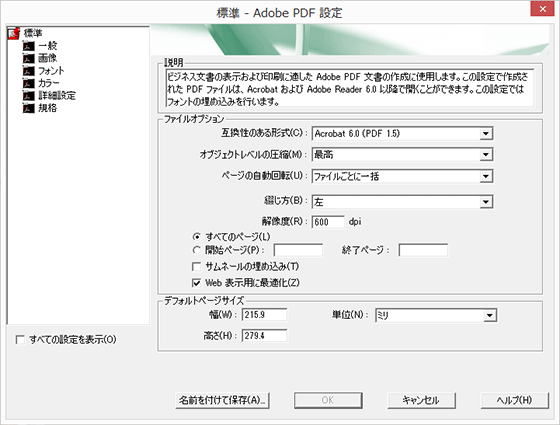Click the icon beside 規格

[29, 108]
